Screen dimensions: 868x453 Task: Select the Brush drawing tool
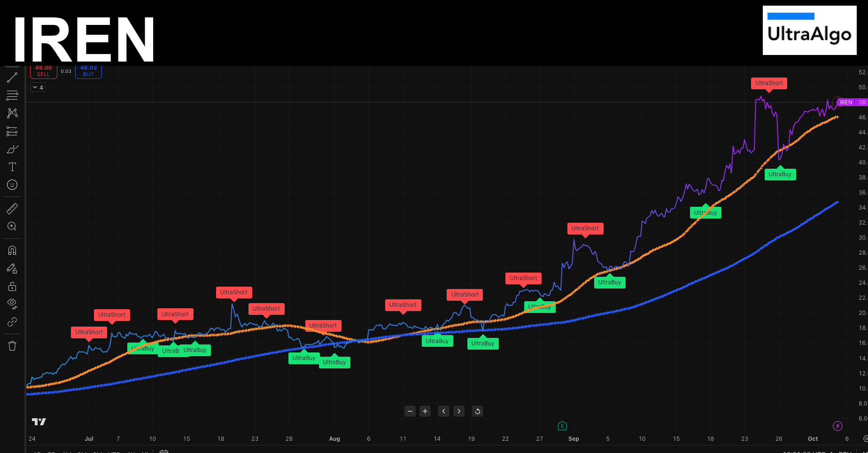(12, 149)
